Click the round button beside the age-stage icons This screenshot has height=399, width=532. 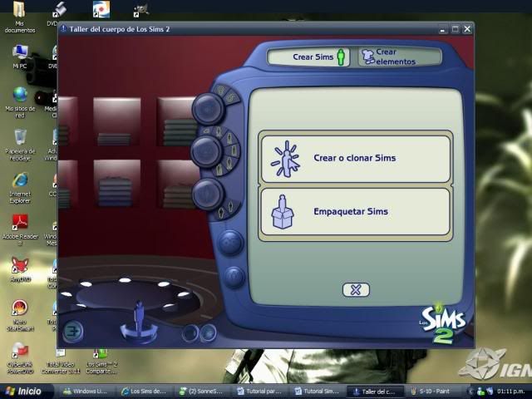tap(206, 151)
